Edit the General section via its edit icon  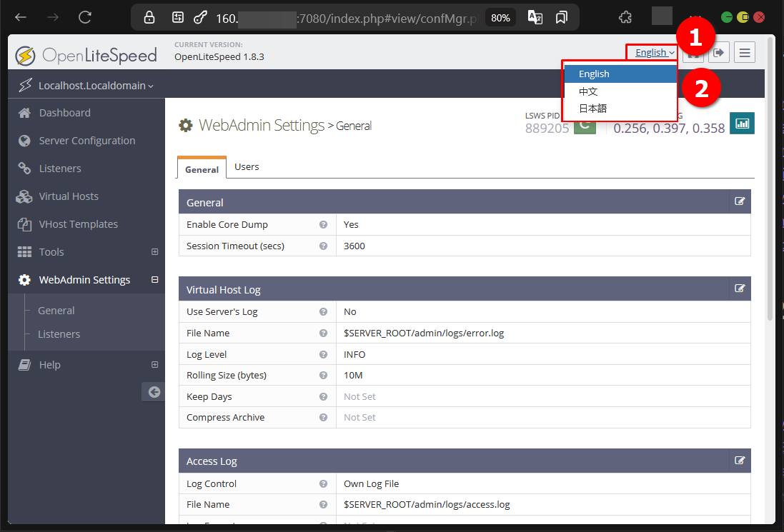click(x=740, y=201)
